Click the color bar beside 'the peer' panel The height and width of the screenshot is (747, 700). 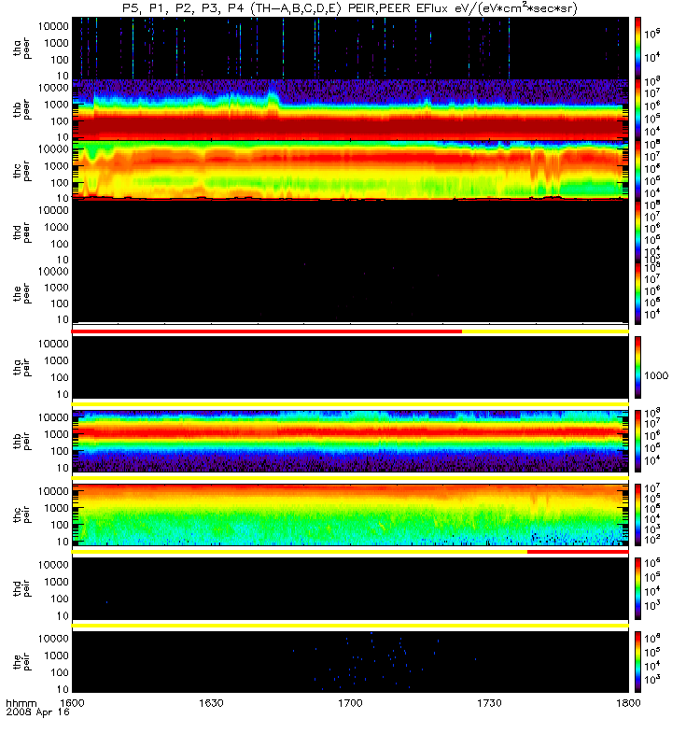(x=637, y=293)
